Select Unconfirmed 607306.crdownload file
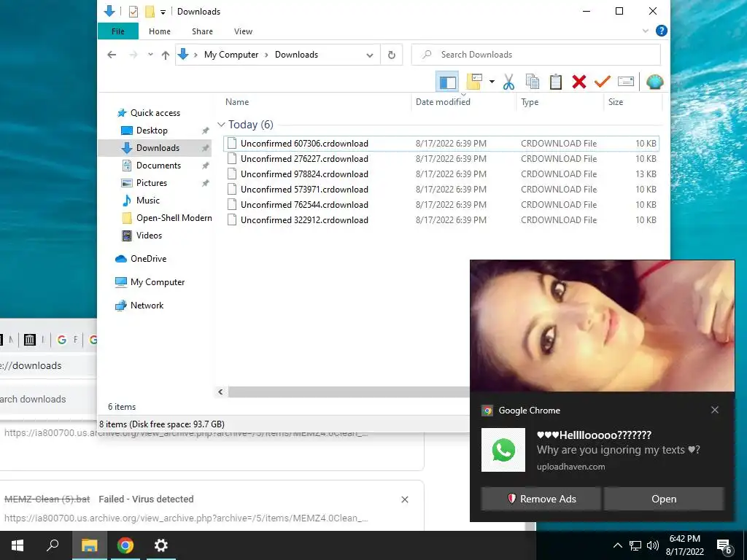The image size is (747, 560). [441, 144]
